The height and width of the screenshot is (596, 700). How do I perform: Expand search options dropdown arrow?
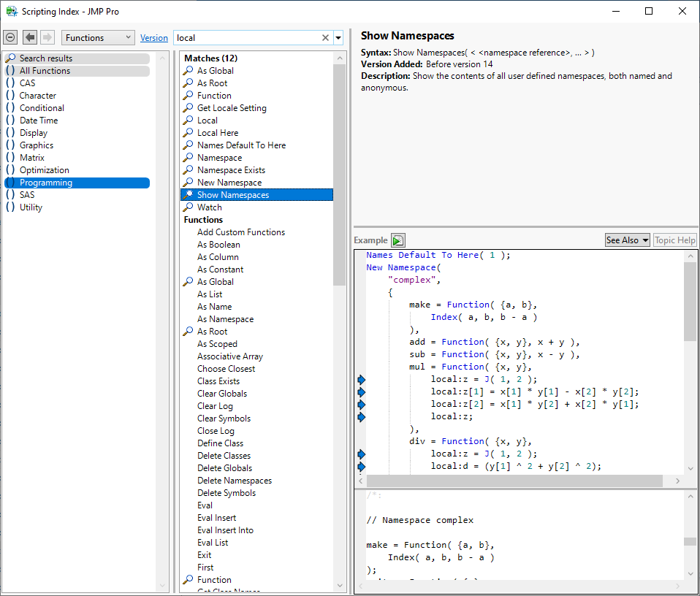338,38
